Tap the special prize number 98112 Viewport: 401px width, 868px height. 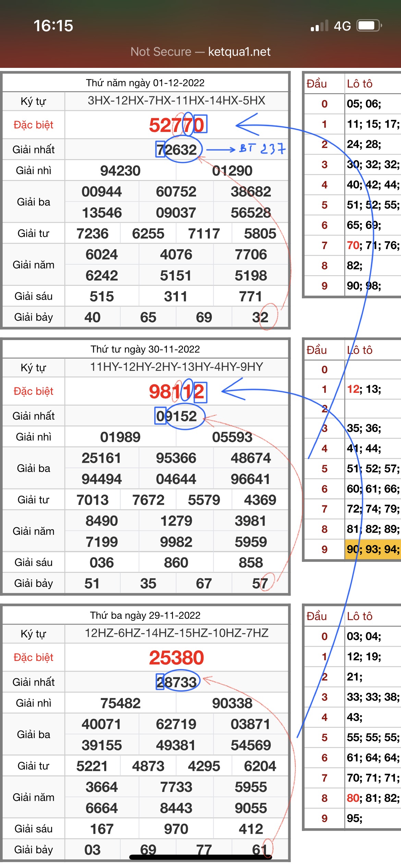(x=177, y=391)
